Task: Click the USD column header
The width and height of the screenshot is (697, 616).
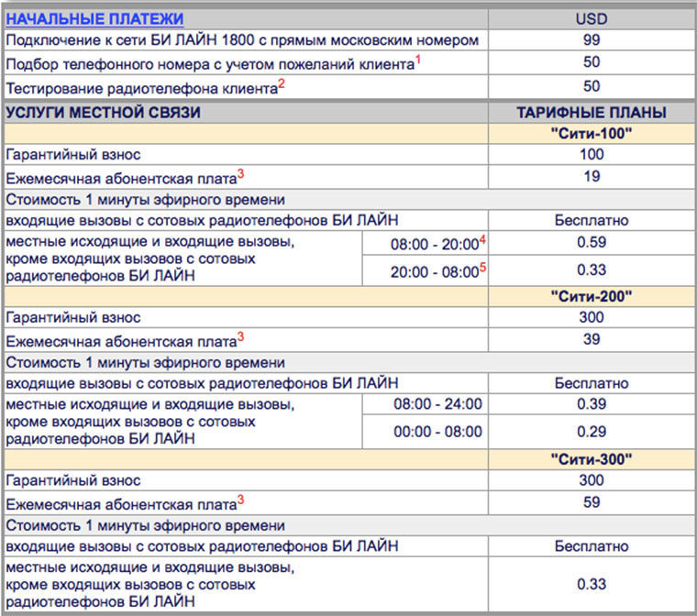Action: coord(592,18)
